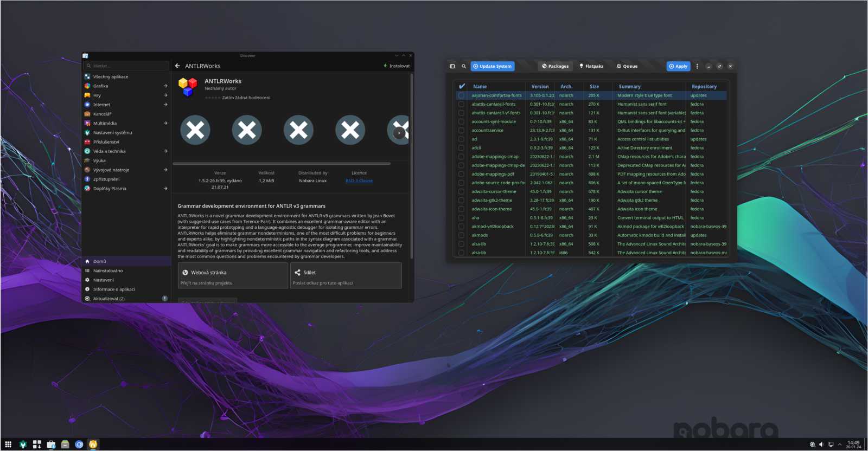Expand the Multimédia category arrow
This screenshot has height=451, width=868.
point(165,123)
